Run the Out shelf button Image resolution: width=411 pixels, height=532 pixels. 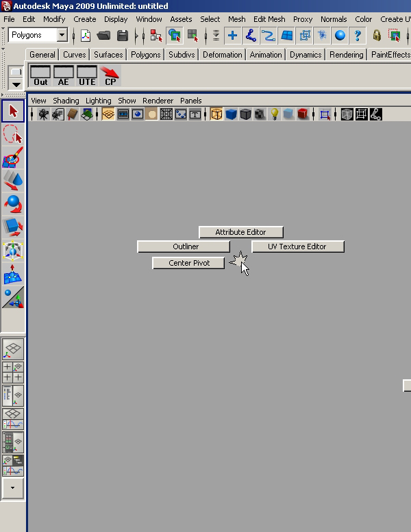pyautogui.click(x=40, y=76)
